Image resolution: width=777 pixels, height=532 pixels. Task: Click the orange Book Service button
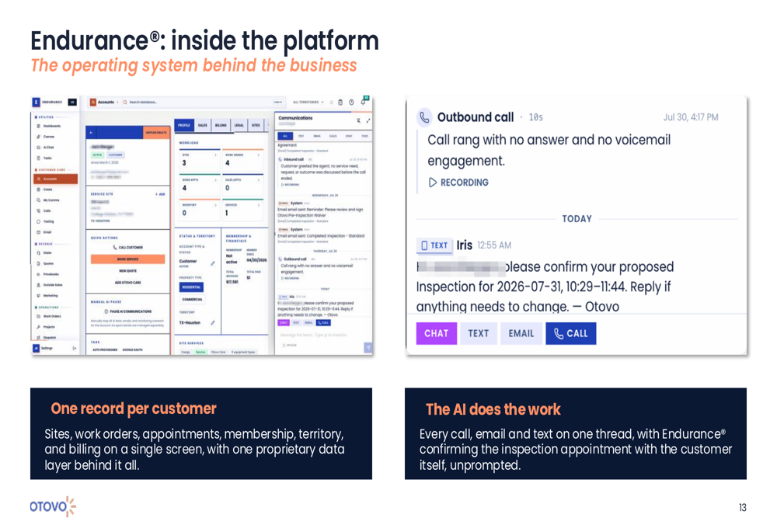[128, 259]
